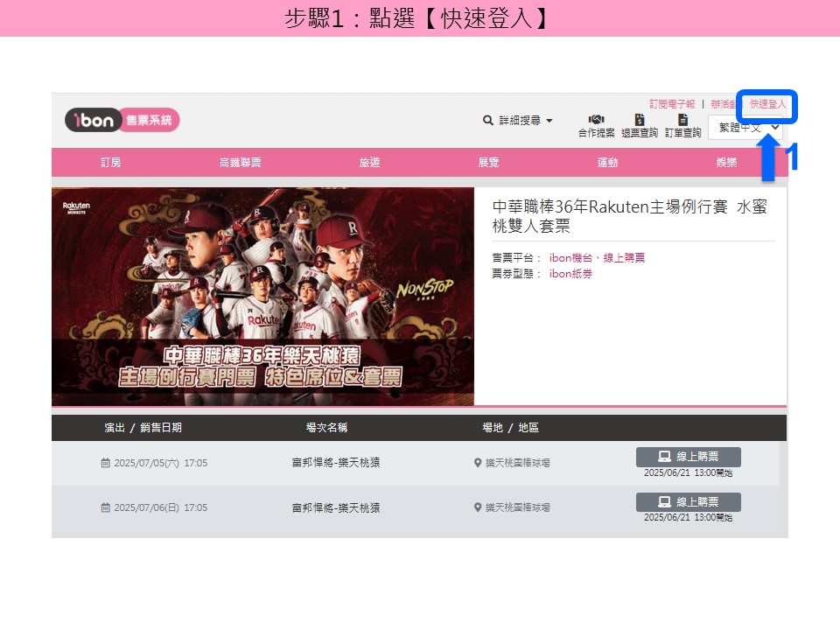Open the 展覽 menu item
This screenshot has height=630, width=840.
pyautogui.click(x=488, y=163)
